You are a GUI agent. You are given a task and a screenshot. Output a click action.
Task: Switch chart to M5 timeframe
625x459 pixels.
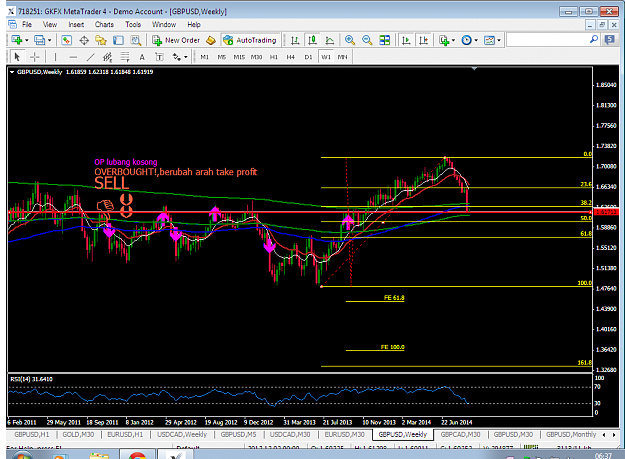tap(222, 57)
